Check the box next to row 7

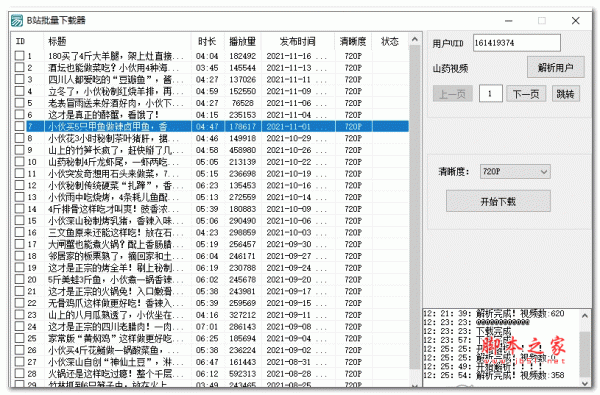19,126
